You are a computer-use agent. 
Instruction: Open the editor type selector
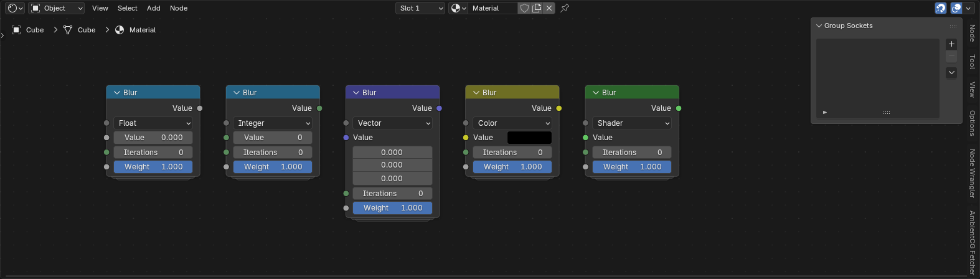[15, 8]
